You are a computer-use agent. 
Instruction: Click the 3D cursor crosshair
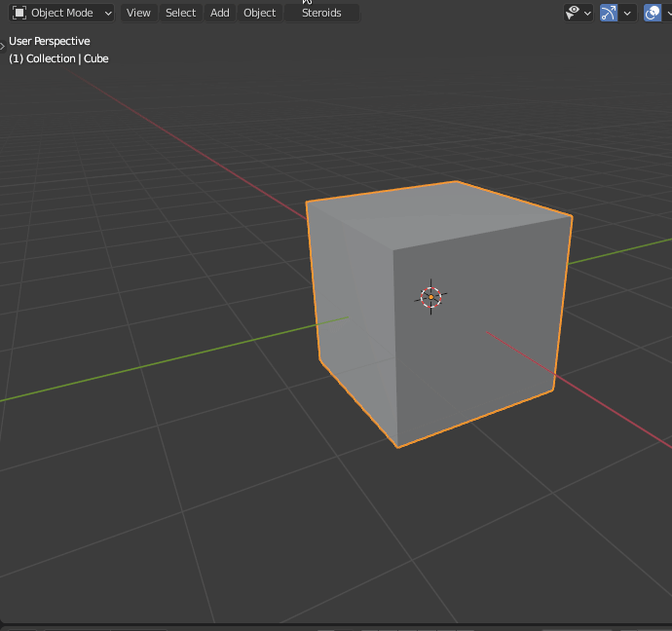coord(430,297)
